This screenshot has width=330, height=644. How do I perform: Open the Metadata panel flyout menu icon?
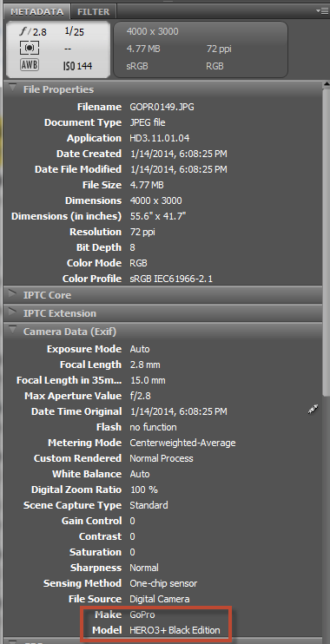tap(322, 10)
